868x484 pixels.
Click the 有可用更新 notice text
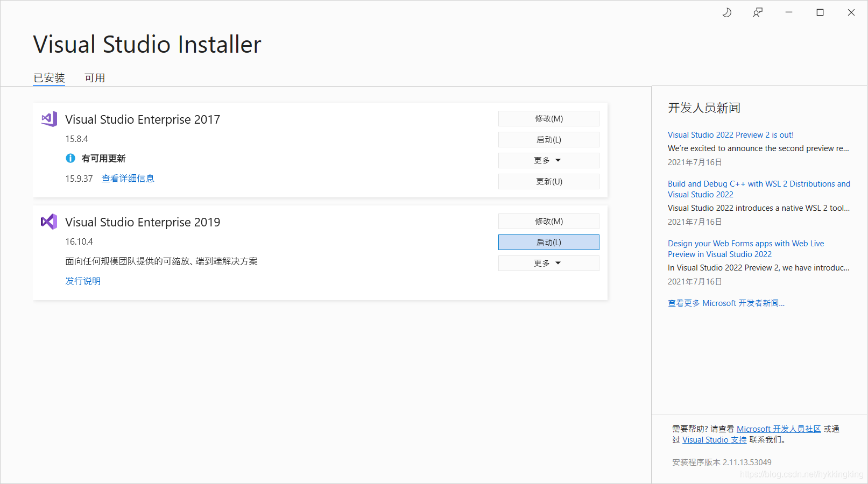coord(103,159)
